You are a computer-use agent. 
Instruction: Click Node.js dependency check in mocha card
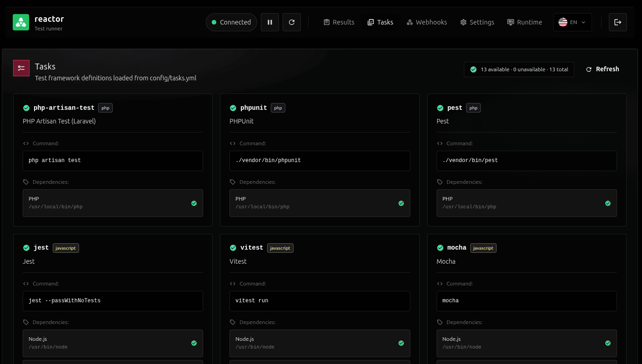point(608,343)
